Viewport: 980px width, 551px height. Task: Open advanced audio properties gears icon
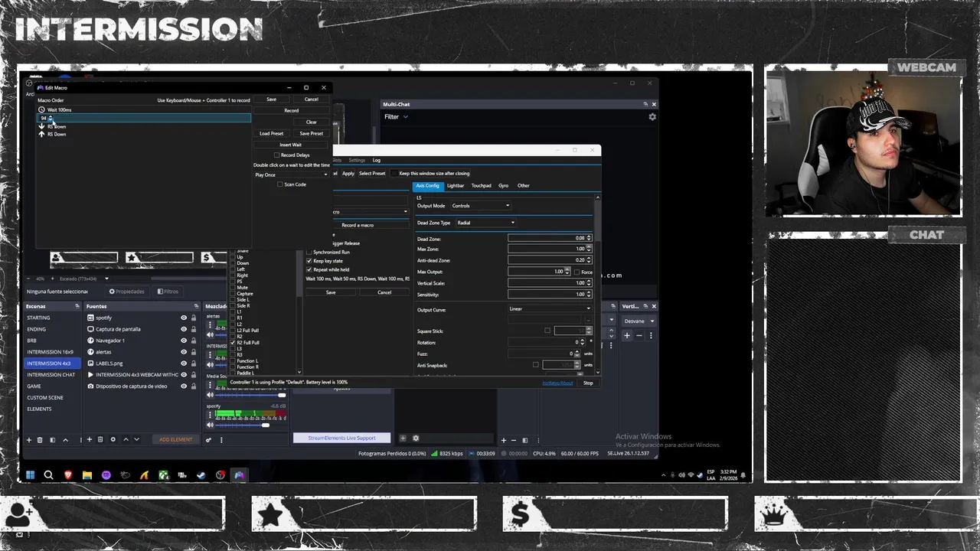pyautogui.click(x=208, y=439)
